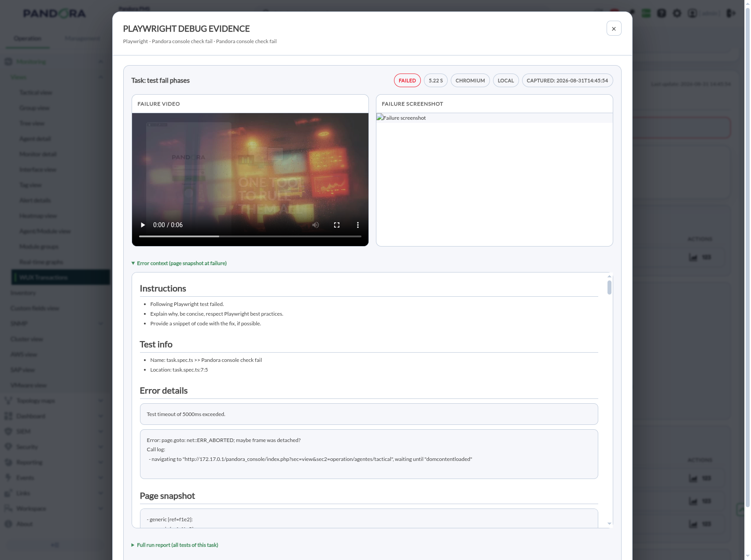Click the 'Page snapshot' heading

[167, 496]
